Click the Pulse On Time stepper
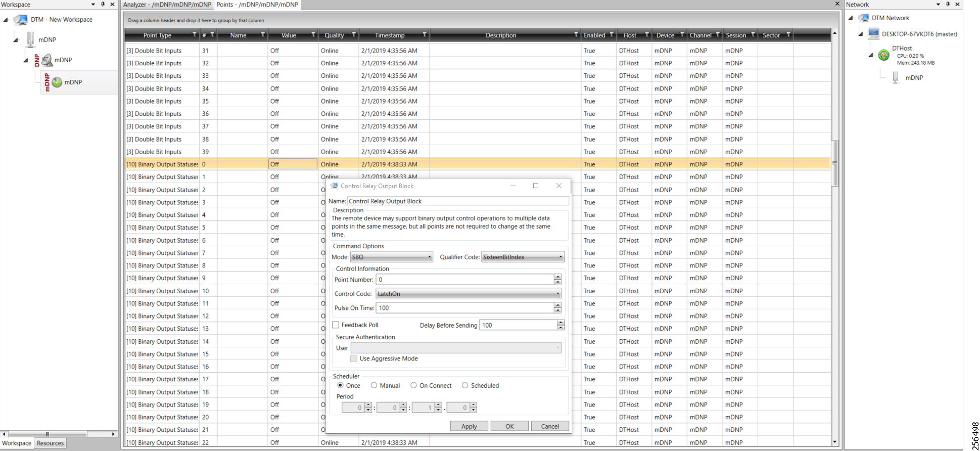 pos(557,307)
